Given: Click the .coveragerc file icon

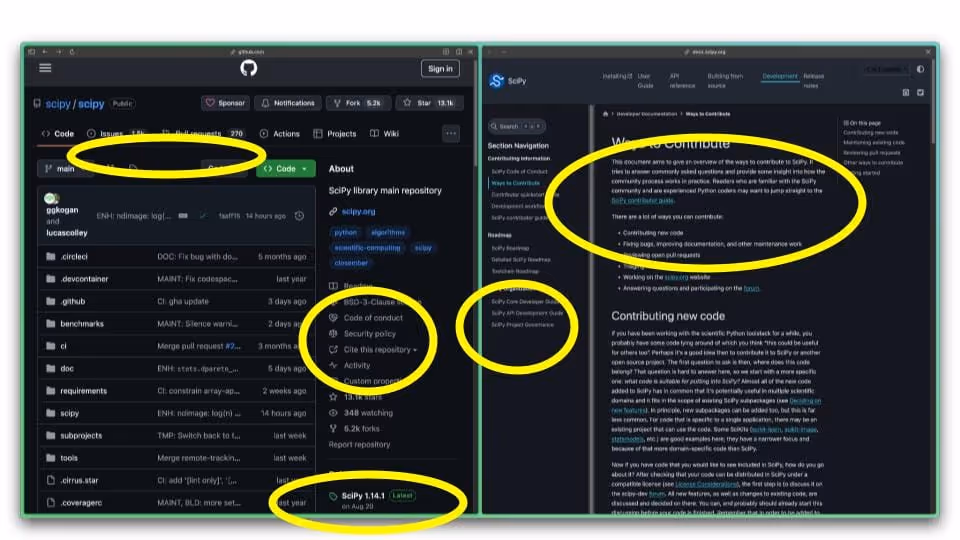Looking at the screenshot, I should click(51, 503).
